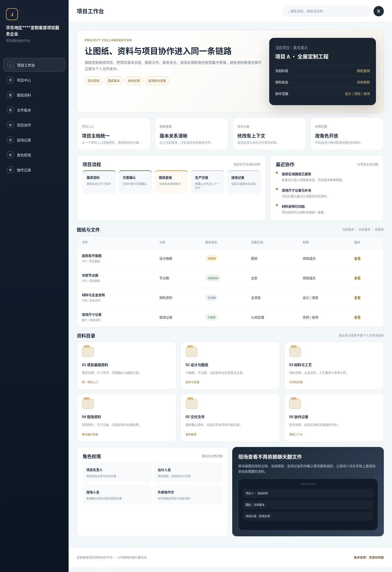The image size is (392, 572).
Task: Select the 图纸版本 tag pill
Action: tap(114, 81)
